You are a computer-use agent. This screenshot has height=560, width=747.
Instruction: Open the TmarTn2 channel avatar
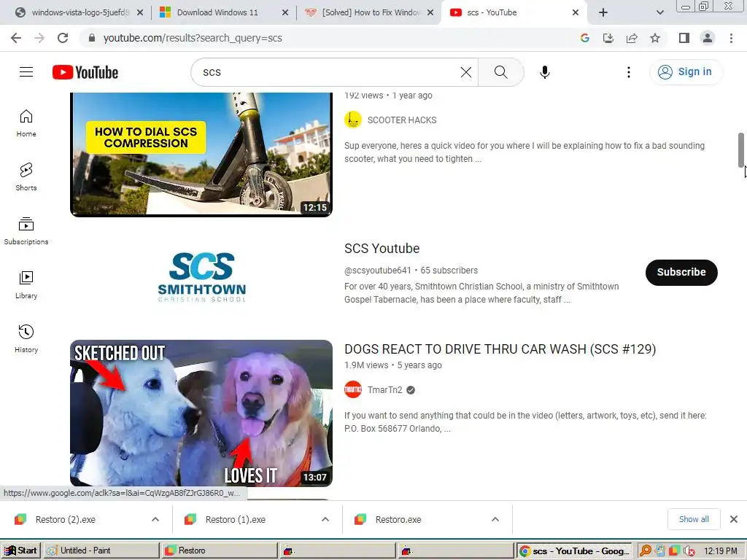(353, 389)
